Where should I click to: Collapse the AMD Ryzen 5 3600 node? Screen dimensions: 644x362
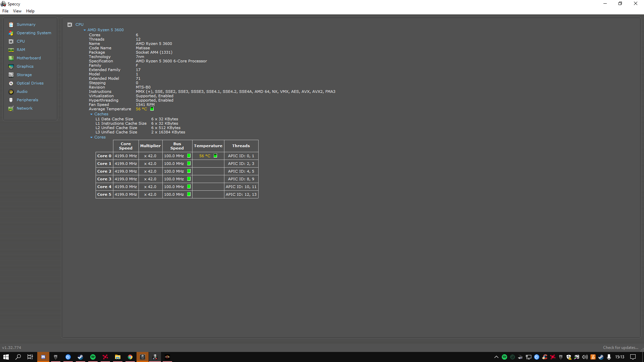(x=85, y=30)
